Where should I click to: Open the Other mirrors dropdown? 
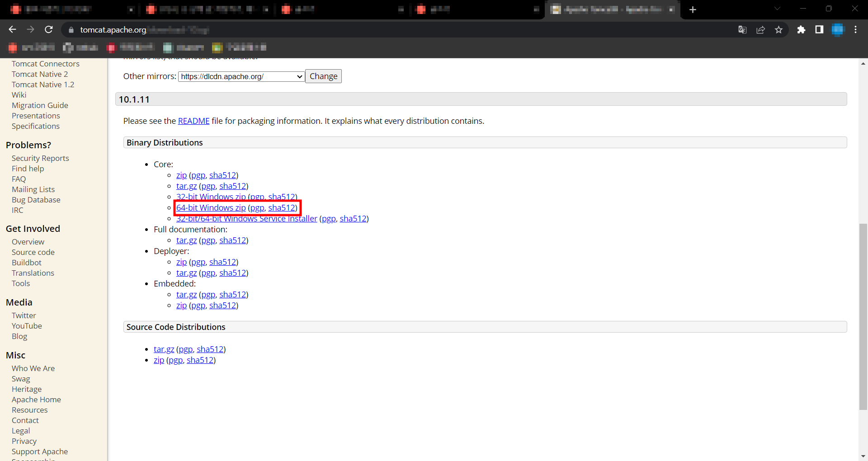(x=241, y=76)
